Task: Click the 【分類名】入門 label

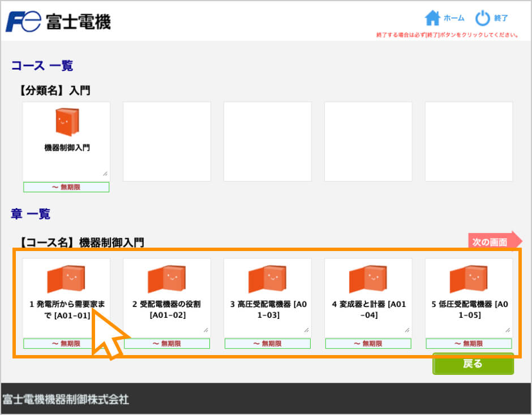Action: [x=54, y=90]
